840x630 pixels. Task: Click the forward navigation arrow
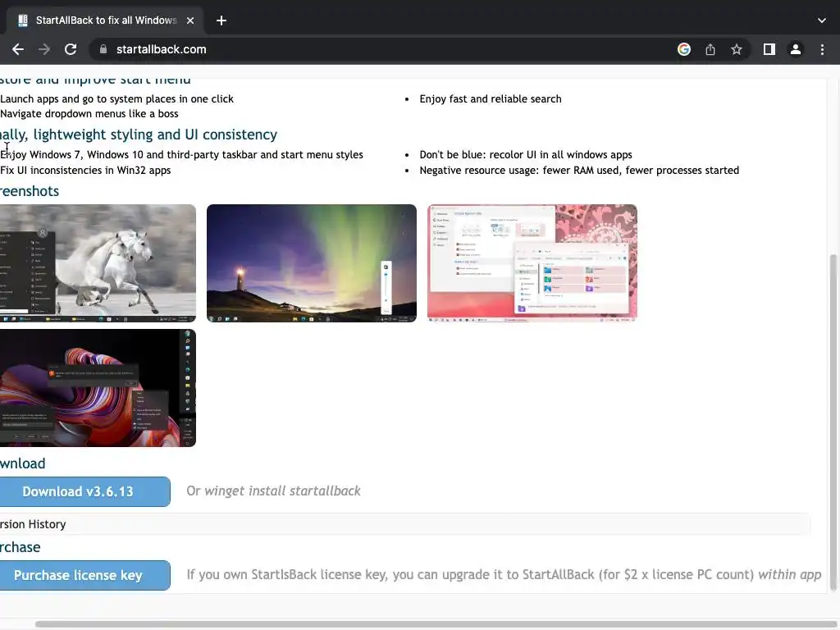pyautogui.click(x=44, y=49)
